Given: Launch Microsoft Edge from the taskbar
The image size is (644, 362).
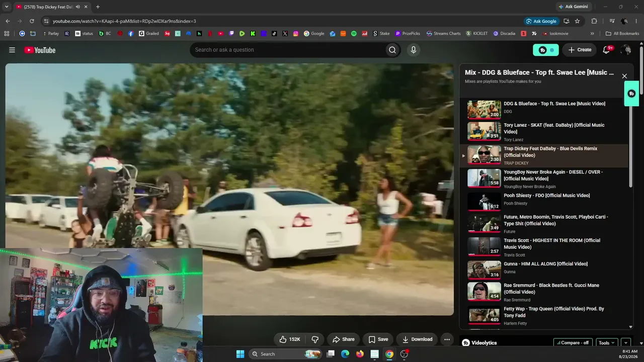Looking at the screenshot, I should point(345,354).
